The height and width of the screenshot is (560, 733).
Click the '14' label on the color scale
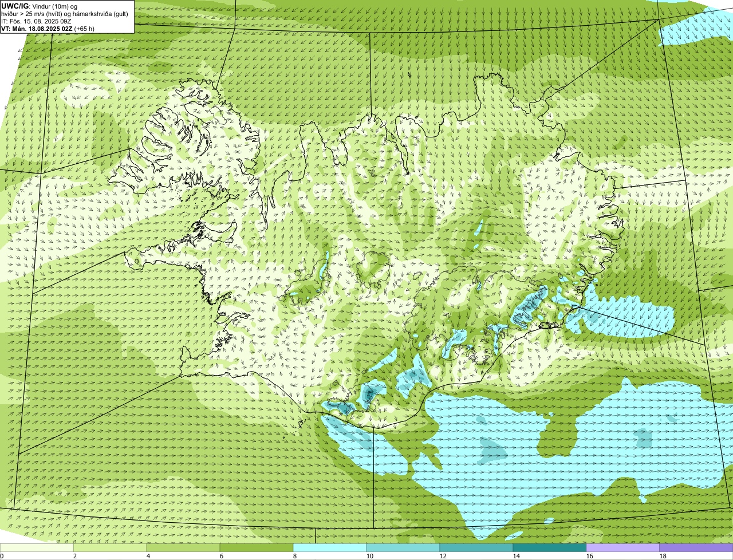517,556
